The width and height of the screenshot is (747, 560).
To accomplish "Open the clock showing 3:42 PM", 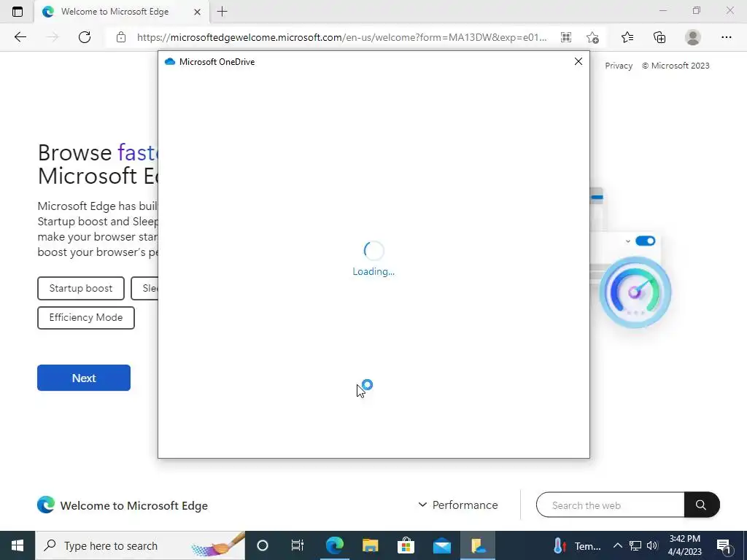I will (x=684, y=545).
